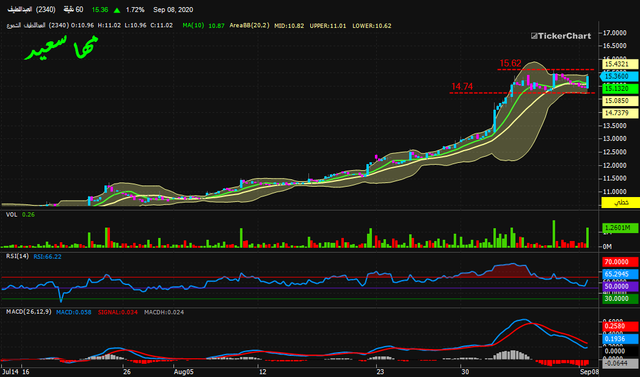The image size is (640, 377).
Task: Click the VOL panel label
Action: click(x=11, y=215)
